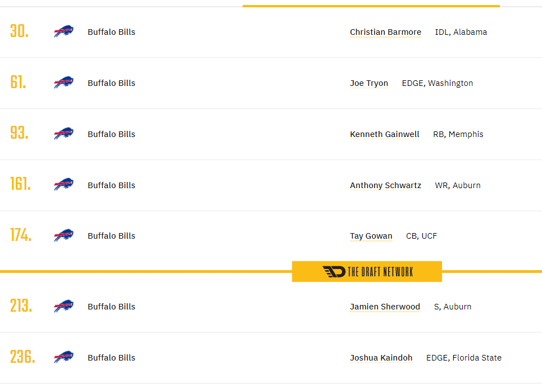This screenshot has height=392, width=542.
Task: Click the Bills logo beside pick 61
Action: [63, 83]
